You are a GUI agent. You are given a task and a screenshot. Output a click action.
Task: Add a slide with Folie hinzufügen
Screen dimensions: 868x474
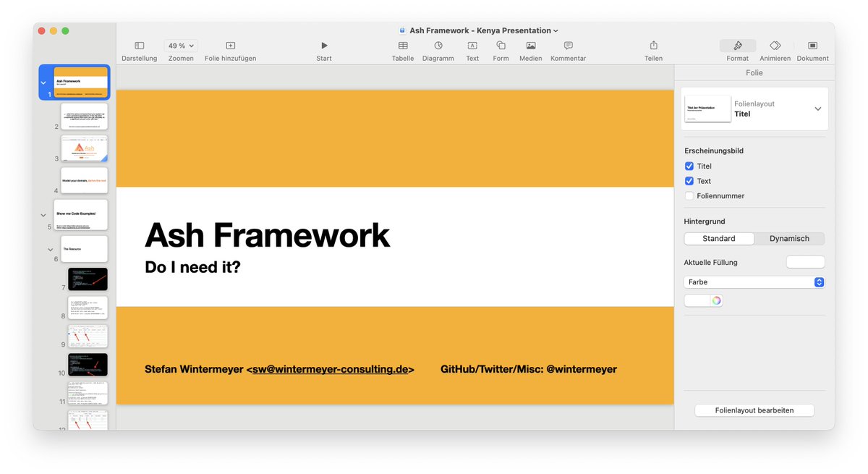[231, 46]
